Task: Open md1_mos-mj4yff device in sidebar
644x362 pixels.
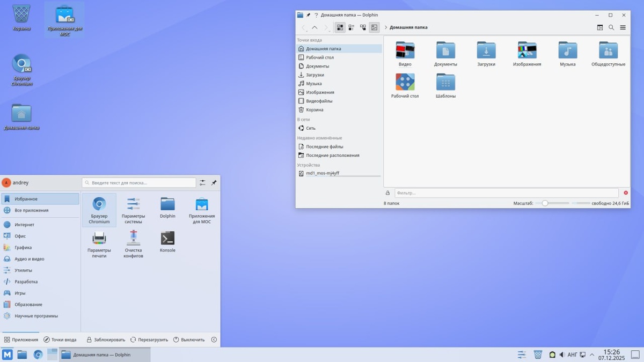Action: coord(339,173)
